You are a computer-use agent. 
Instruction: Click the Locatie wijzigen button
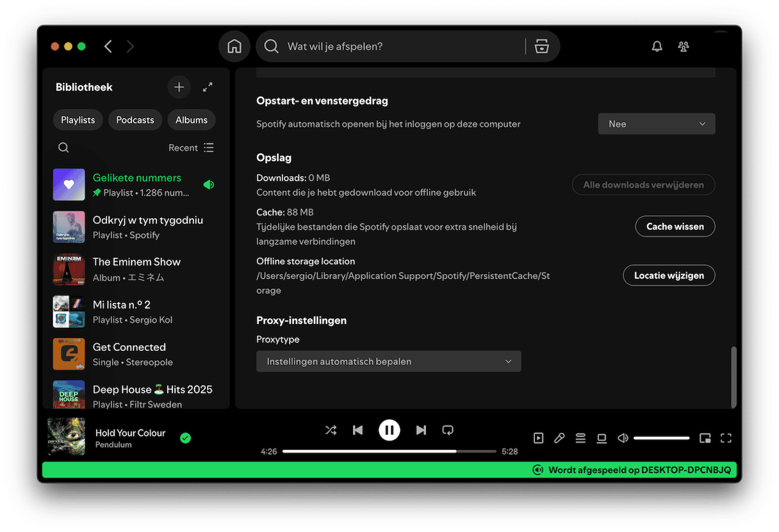point(669,275)
